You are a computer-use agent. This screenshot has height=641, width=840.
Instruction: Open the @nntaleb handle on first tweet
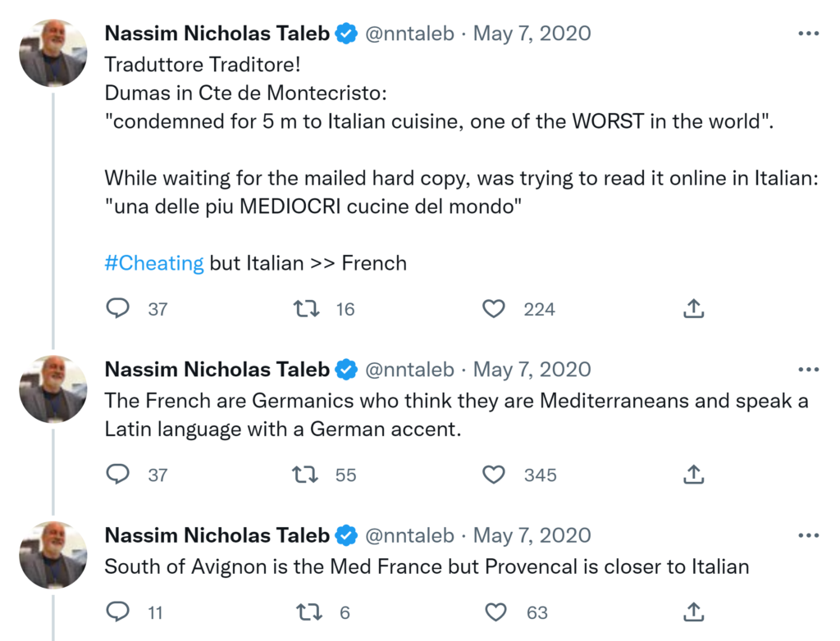(409, 34)
